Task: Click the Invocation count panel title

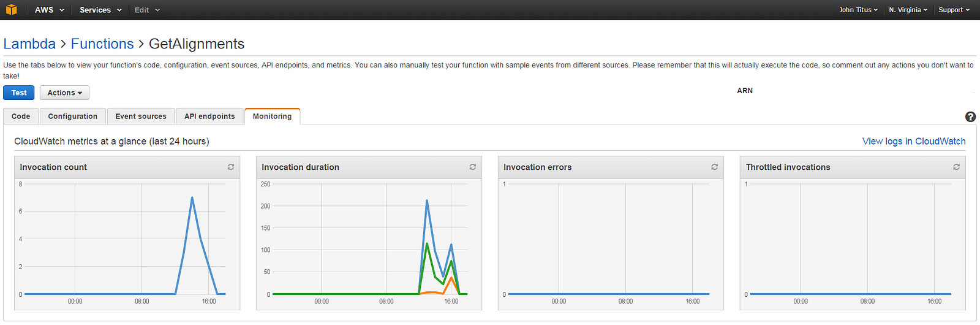Action: click(x=53, y=167)
